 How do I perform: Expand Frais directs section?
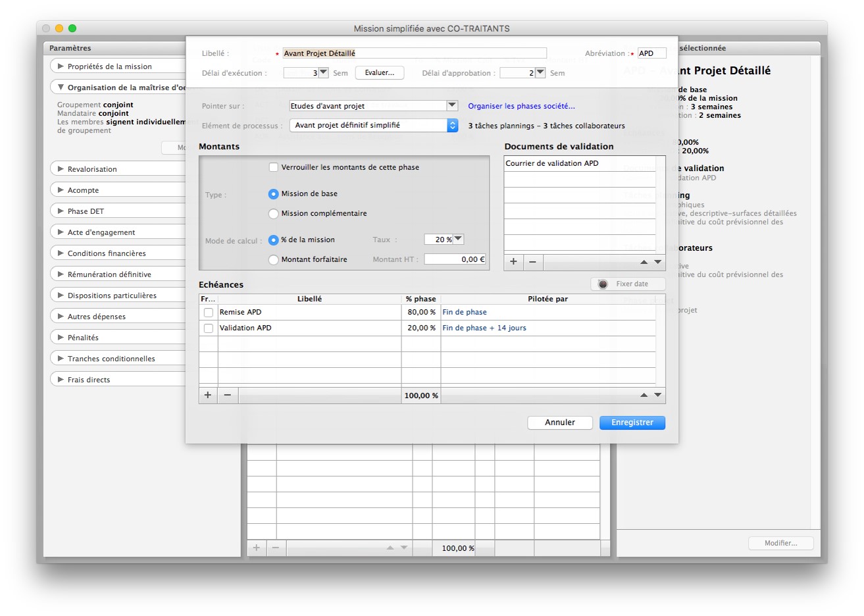click(61, 380)
